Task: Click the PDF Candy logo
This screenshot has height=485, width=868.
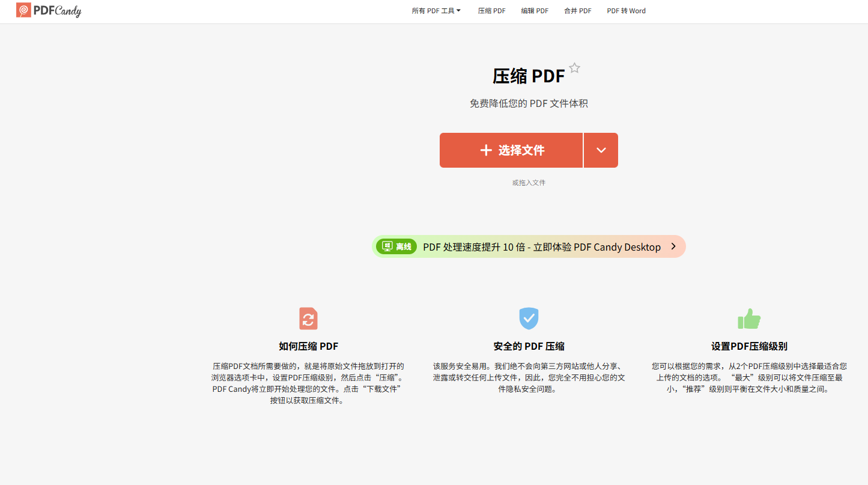Action: pos(49,10)
